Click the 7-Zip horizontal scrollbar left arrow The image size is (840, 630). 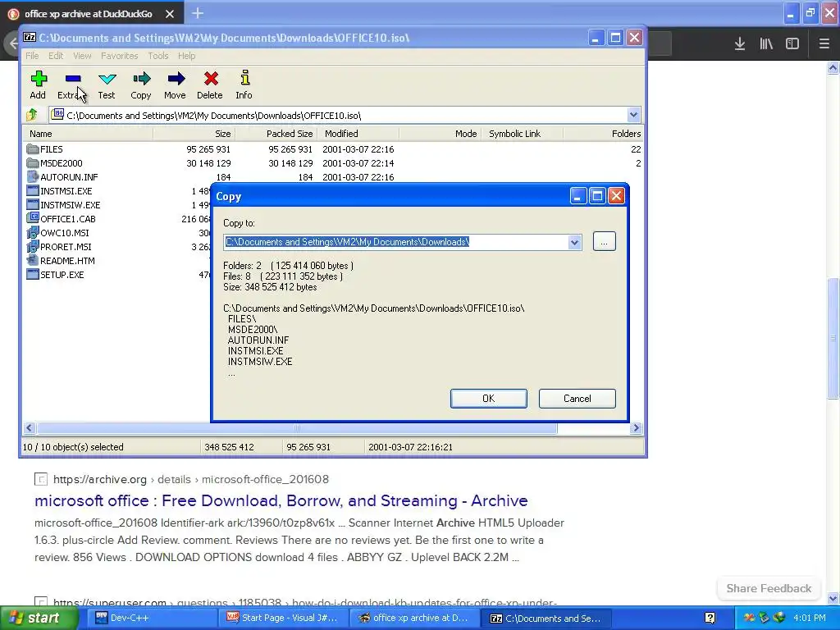pos(30,428)
